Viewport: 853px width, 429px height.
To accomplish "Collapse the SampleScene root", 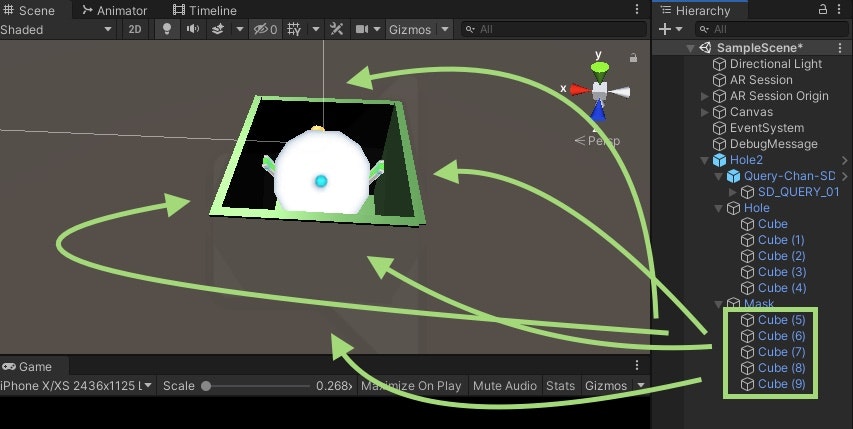I will pyautogui.click(x=690, y=48).
